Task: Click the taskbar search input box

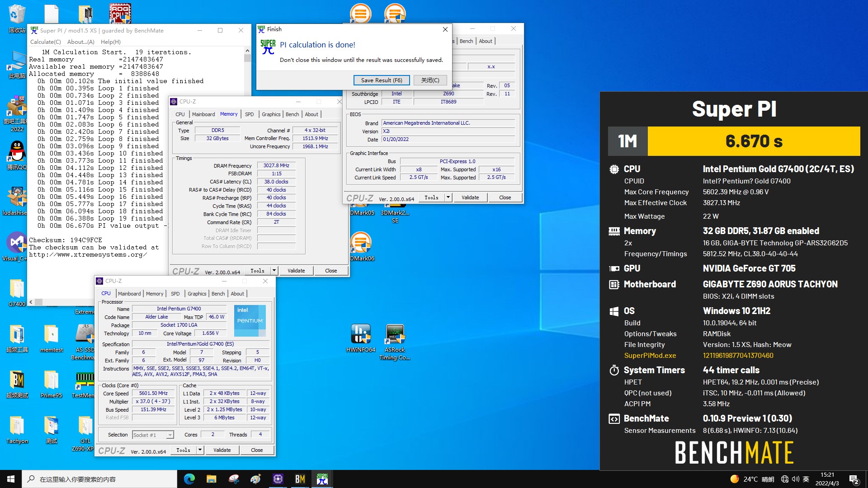Action: tap(99, 479)
